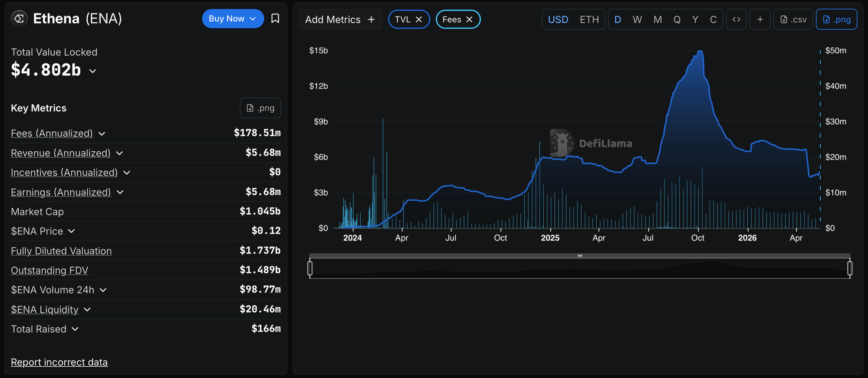868x378 pixels.
Task: Click the $0.12 price value
Action: pos(266,231)
